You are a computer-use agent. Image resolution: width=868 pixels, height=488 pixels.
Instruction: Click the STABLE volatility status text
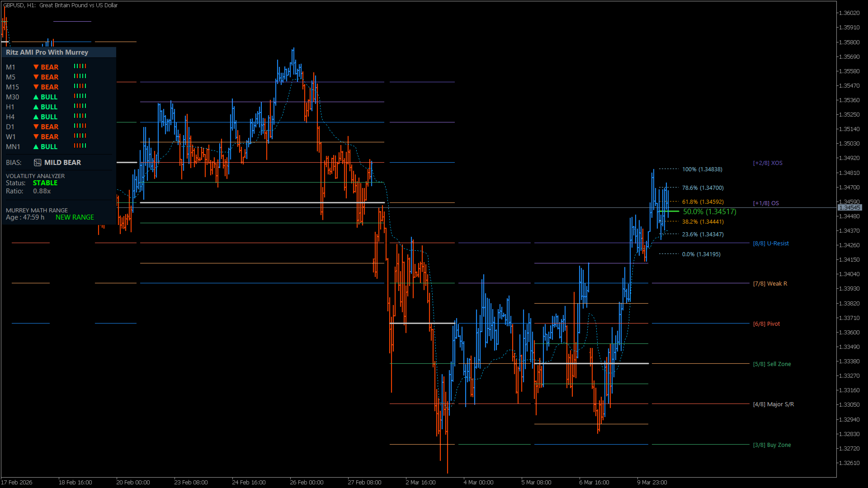(45, 183)
